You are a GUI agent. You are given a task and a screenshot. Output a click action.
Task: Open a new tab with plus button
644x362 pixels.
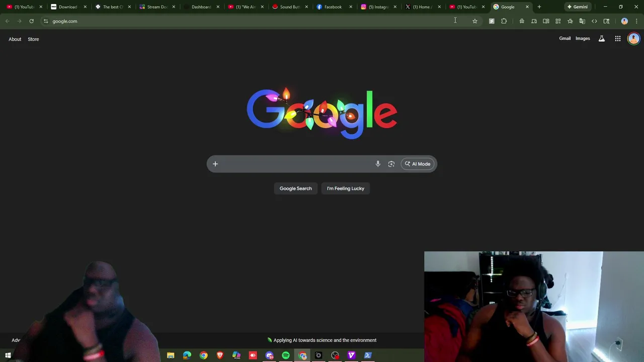click(539, 7)
